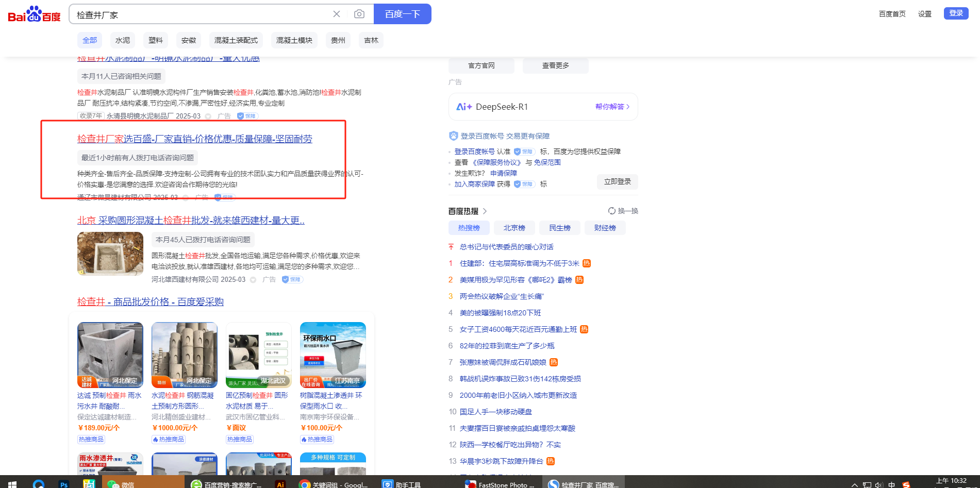Switch to the 北京榜 tab
Screen dimensions: 980x488
[514, 228]
